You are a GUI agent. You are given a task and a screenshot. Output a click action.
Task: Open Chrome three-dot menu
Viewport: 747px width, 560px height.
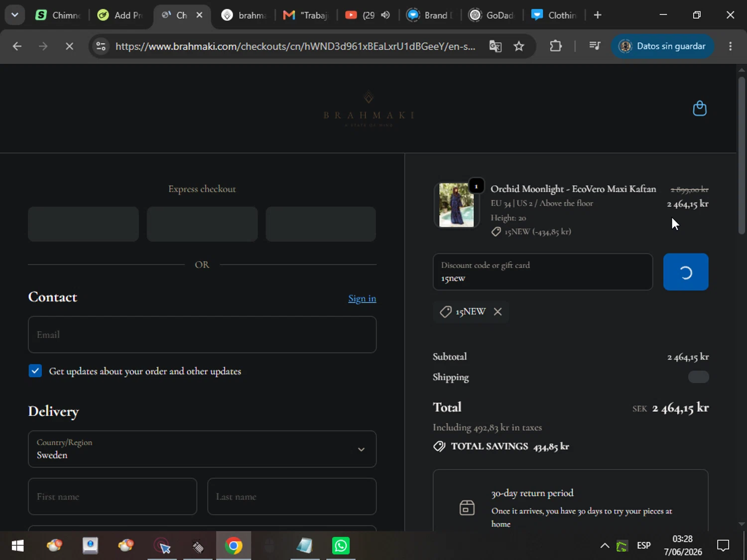730,46
